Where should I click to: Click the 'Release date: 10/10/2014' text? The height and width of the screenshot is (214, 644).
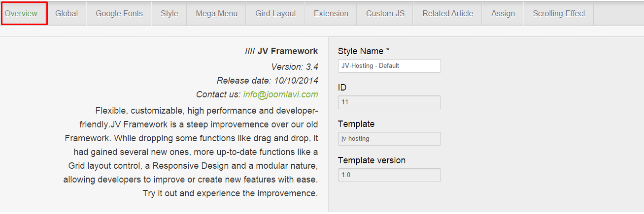pos(268,81)
